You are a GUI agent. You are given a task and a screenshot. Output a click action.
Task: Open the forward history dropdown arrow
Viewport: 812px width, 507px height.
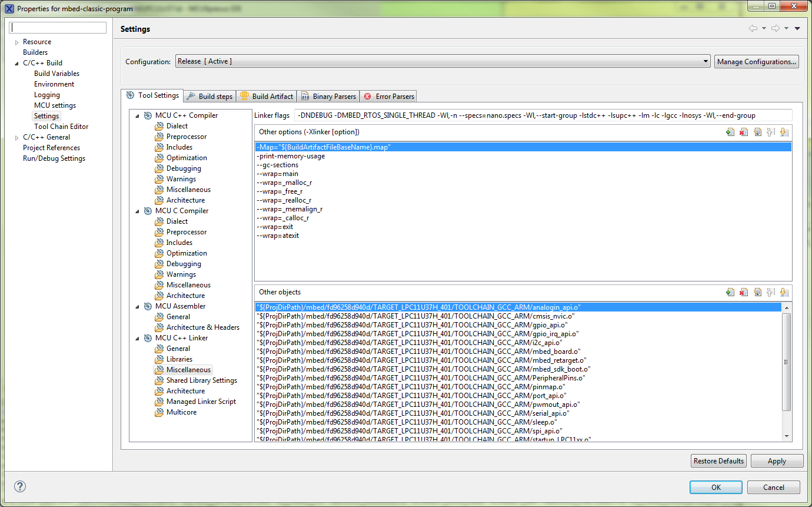tap(786, 28)
